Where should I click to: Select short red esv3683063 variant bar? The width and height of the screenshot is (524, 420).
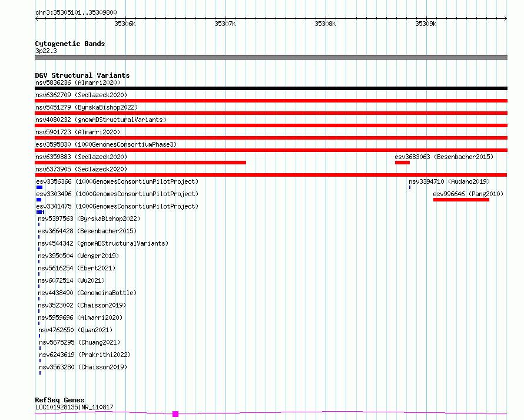pyautogui.click(x=402, y=163)
